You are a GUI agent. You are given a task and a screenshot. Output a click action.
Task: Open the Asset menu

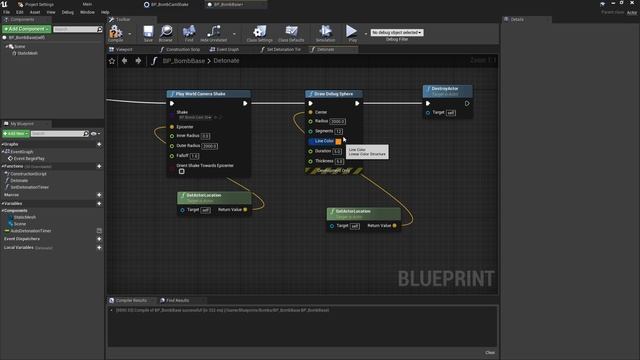pos(35,12)
